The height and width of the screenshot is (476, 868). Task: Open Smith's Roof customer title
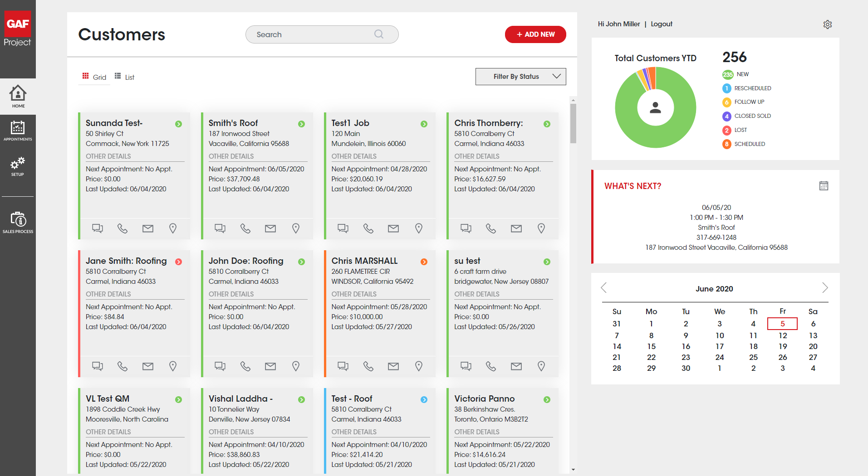point(233,123)
